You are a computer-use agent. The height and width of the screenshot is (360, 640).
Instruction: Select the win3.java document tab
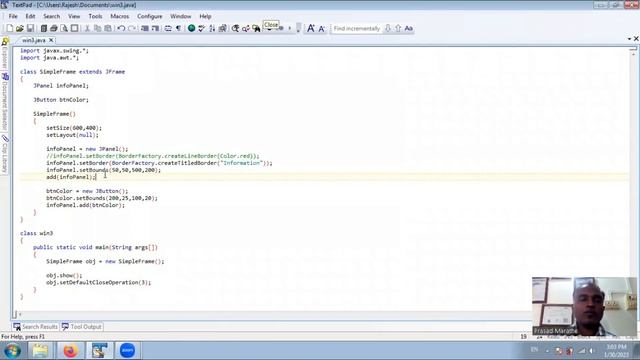point(34,40)
